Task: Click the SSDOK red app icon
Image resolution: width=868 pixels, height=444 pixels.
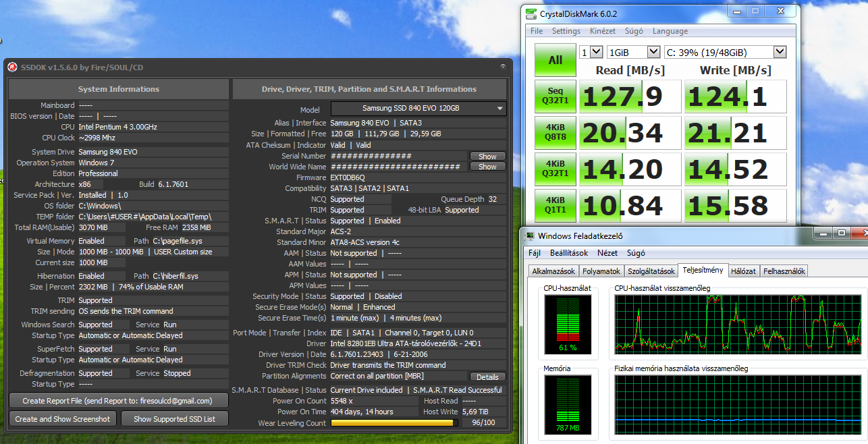Action: point(12,67)
